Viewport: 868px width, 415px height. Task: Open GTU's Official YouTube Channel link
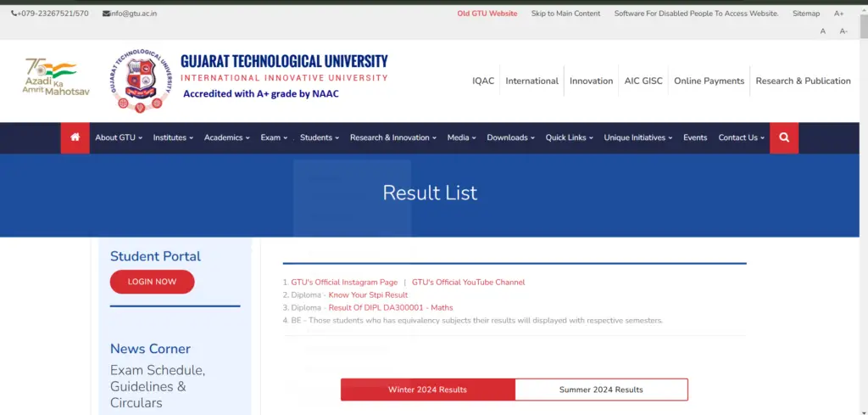pos(468,282)
